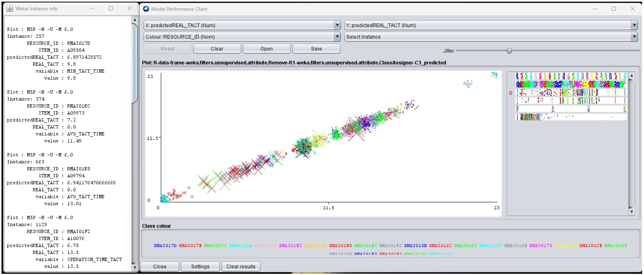
Task: Expand the Colour: RESOURCE_ID dropdown
Action: point(242,37)
